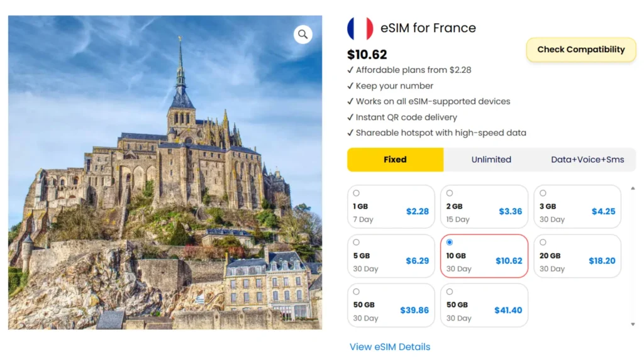The width and height of the screenshot is (644, 362).
Task: Select the 1 GB 7 Day plan
Action: (391, 206)
